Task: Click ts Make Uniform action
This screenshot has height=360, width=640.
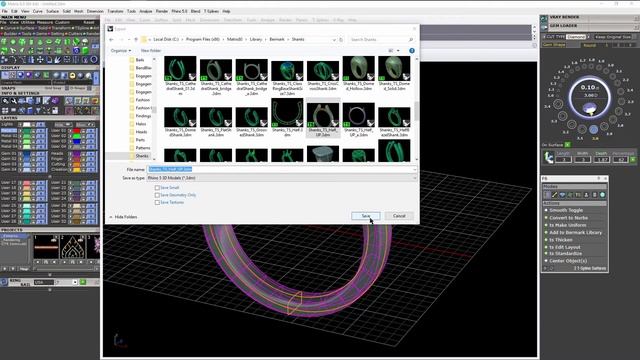Action: pos(568,225)
